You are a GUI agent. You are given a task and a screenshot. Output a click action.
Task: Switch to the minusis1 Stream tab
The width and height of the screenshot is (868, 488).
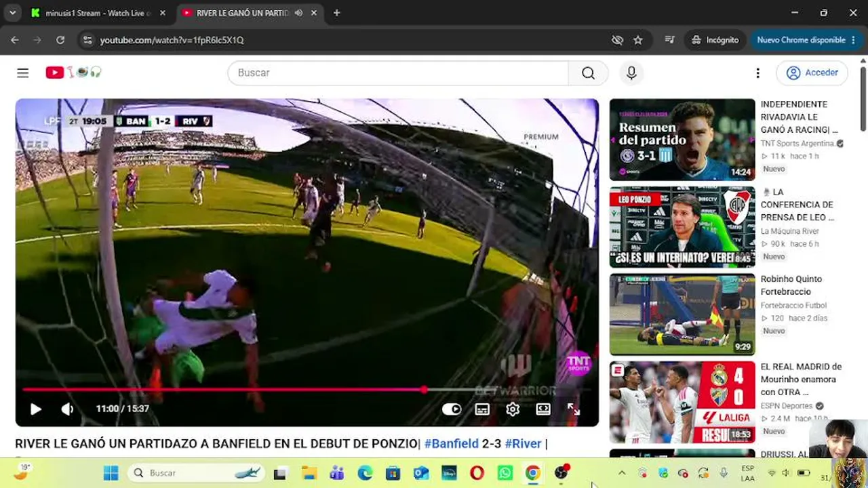pyautogui.click(x=97, y=13)
